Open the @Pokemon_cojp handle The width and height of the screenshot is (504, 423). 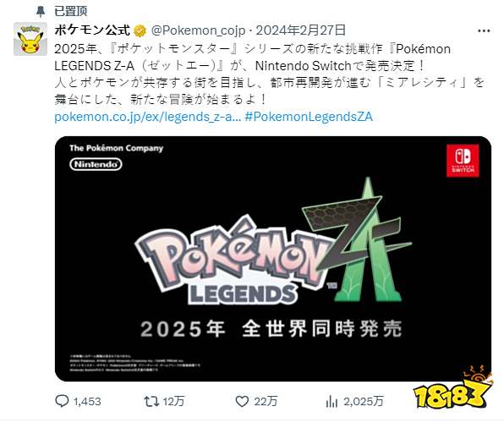199,31
